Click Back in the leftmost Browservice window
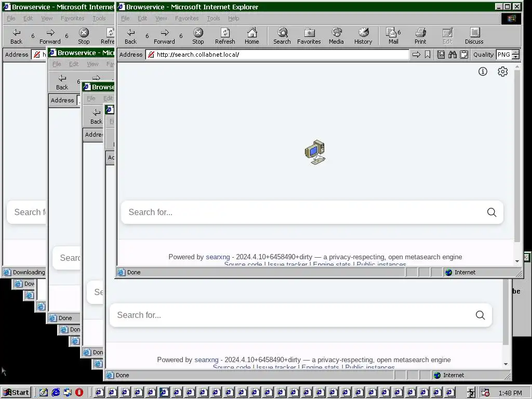The height and width of the screenshot is (399, 532). coord(16,36)
